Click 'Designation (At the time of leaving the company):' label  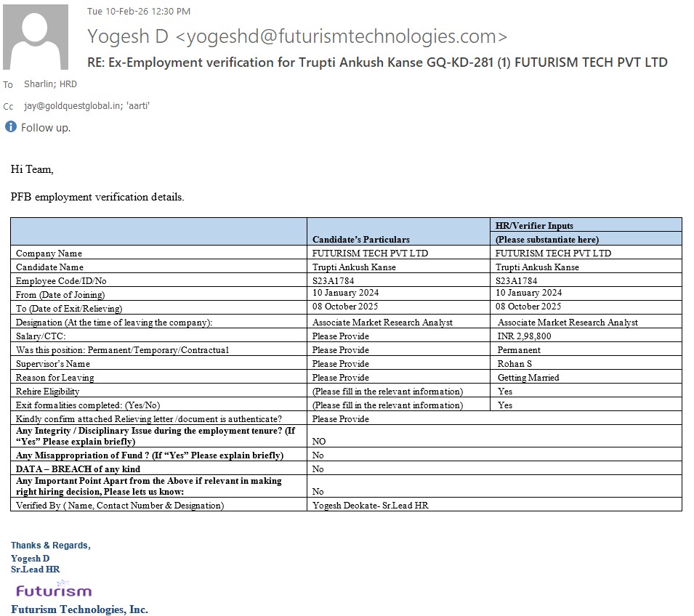[x=114, y=322]
